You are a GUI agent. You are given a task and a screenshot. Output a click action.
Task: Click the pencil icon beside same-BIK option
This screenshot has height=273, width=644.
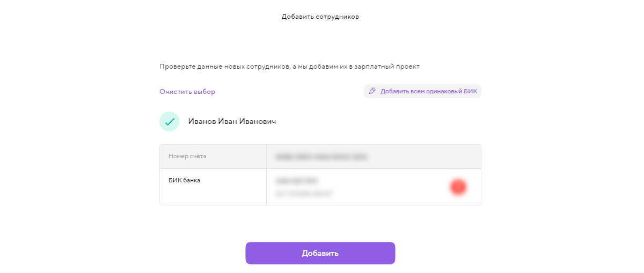point(372,91)
